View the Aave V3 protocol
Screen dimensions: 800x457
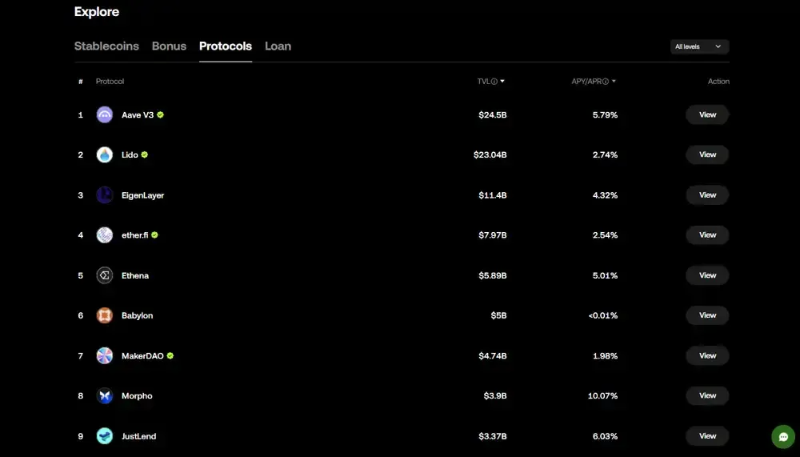click(707, 115)
